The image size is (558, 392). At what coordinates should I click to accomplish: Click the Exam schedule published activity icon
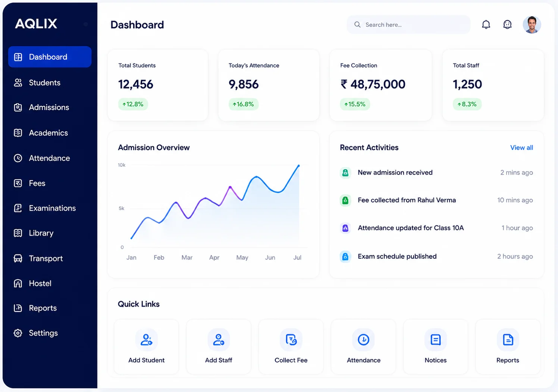(345, 257)
